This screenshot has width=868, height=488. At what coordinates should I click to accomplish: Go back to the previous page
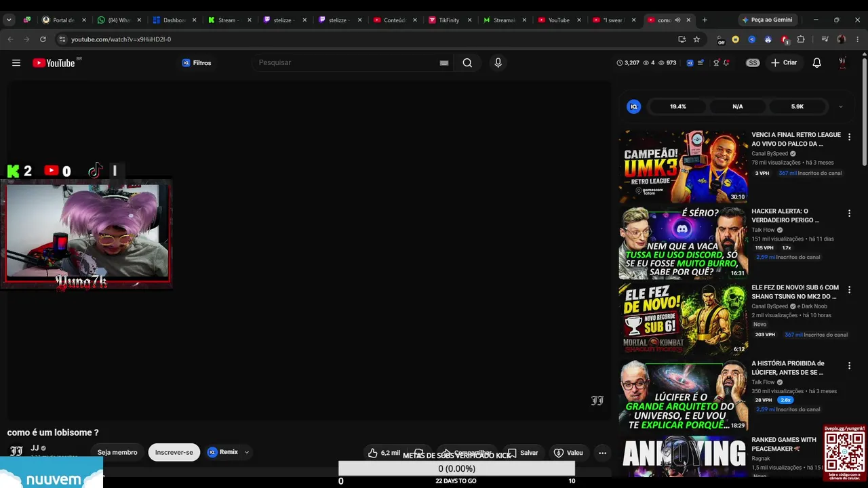click(10, 39)
